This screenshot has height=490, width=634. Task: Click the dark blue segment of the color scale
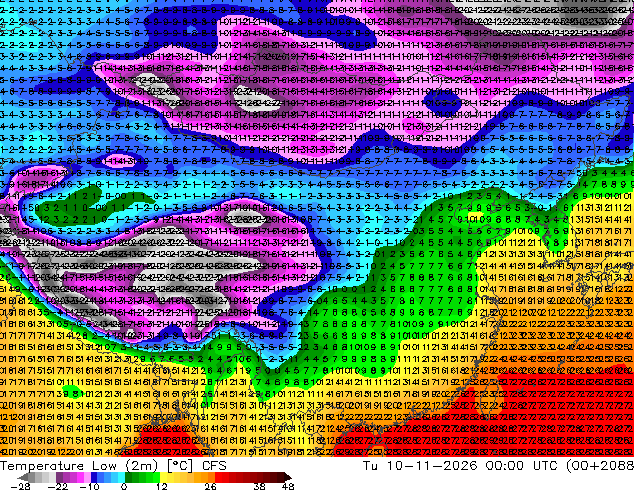pos(94,477)
